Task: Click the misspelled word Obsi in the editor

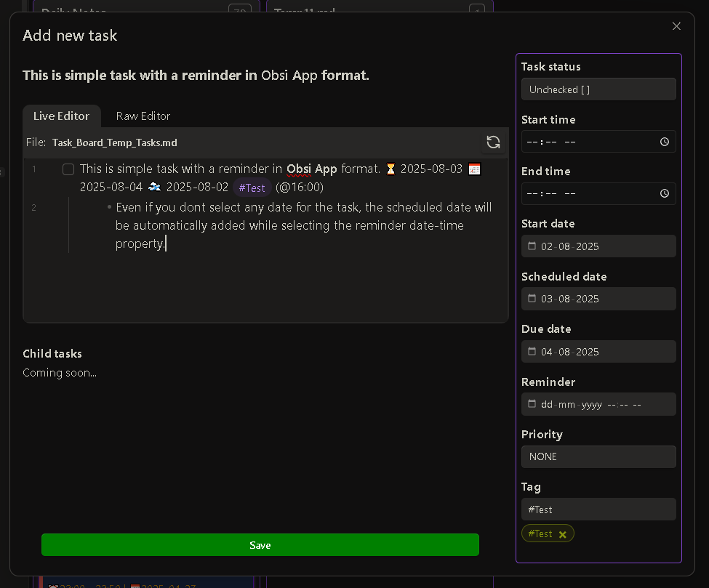Action: pyautogui.click(x=299, y=169)
